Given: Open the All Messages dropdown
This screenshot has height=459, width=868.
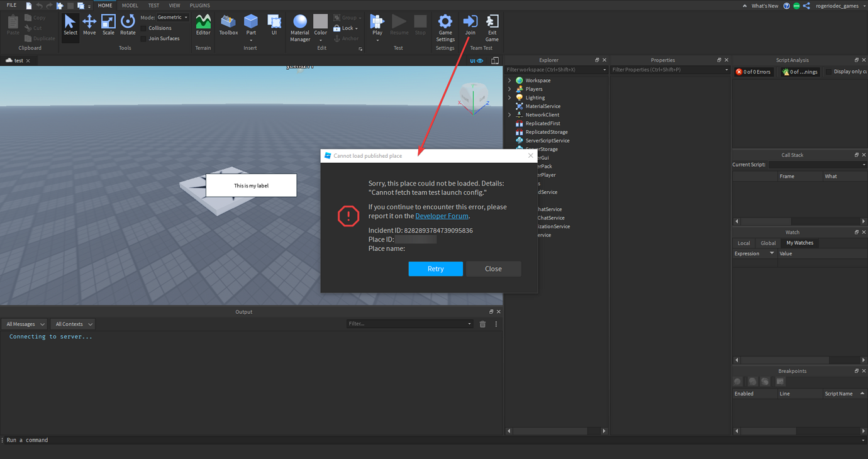Looking at the screenshot, I should point(25,324).
